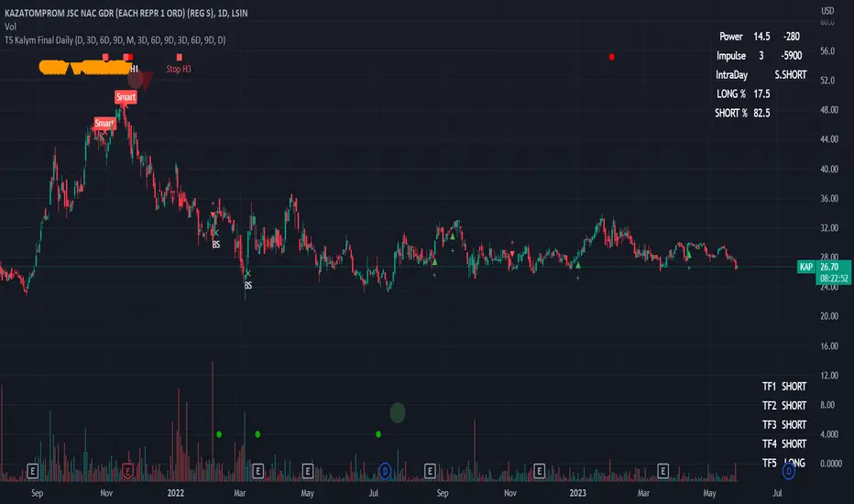Click the 20.00 price axis label
The width and height of the screenshot is (854, 504).
pyautogui.click(x=829, y=316)
